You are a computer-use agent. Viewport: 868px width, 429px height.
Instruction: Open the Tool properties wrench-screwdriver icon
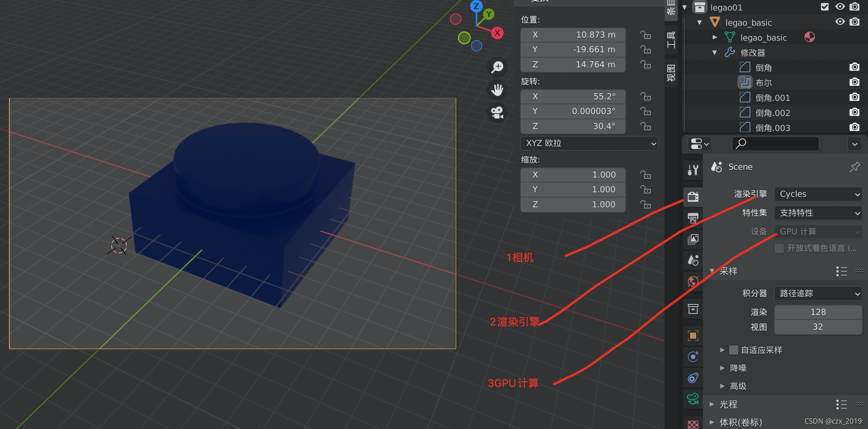tap(693, 170)
